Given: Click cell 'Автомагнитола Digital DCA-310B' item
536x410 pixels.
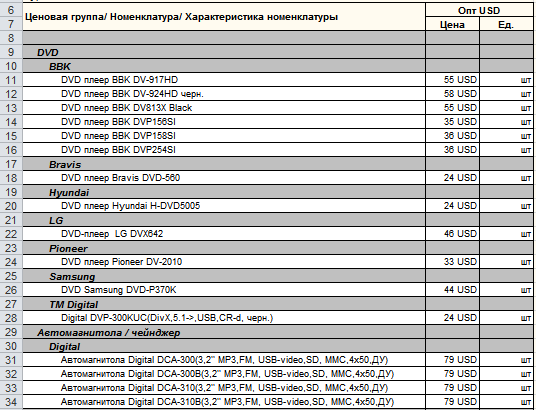Looking at the screenshot, I should [x=224, y=402].
